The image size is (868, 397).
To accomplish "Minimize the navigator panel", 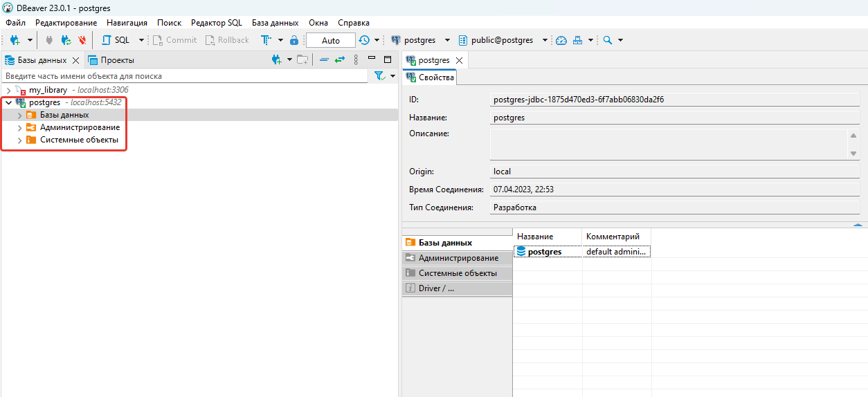I will [x=372, y=58].
